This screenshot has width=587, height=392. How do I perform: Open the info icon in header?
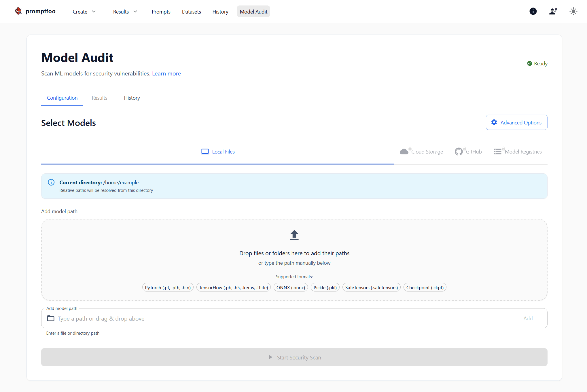(x=533, y=11)
